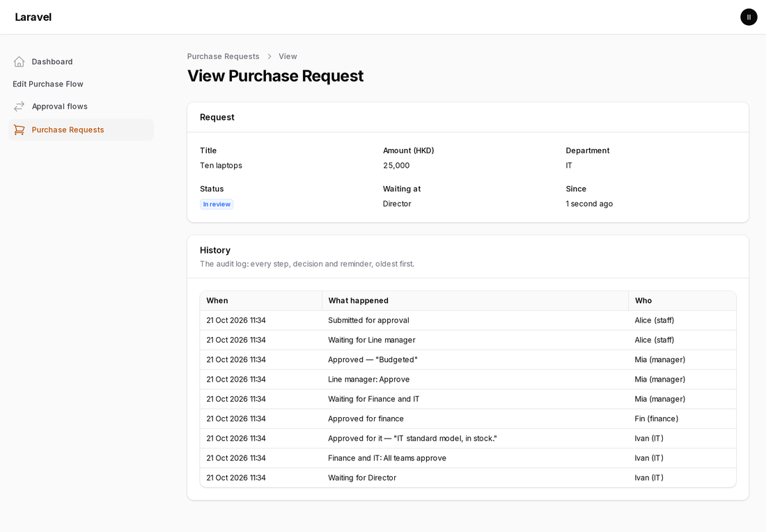Click the 'Approved for it' history entry
Image resolution: width=766 pixels, height=532 pixels.
pyautogui.click(x=412, y=438)
